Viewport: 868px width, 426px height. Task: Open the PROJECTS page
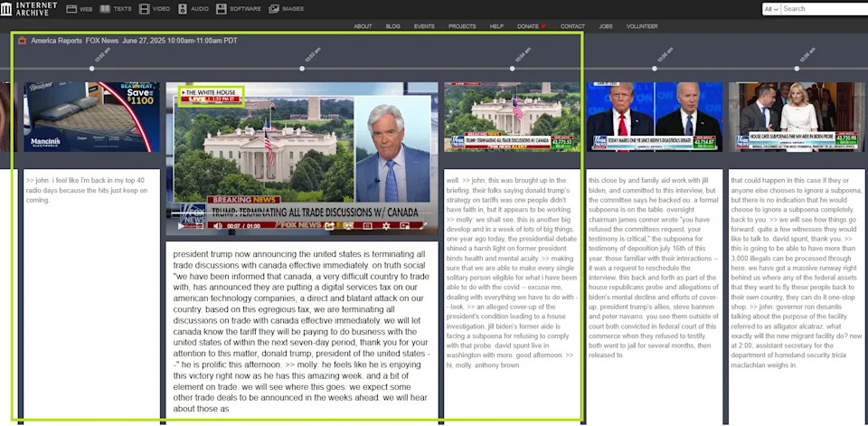tap(462, 26)
